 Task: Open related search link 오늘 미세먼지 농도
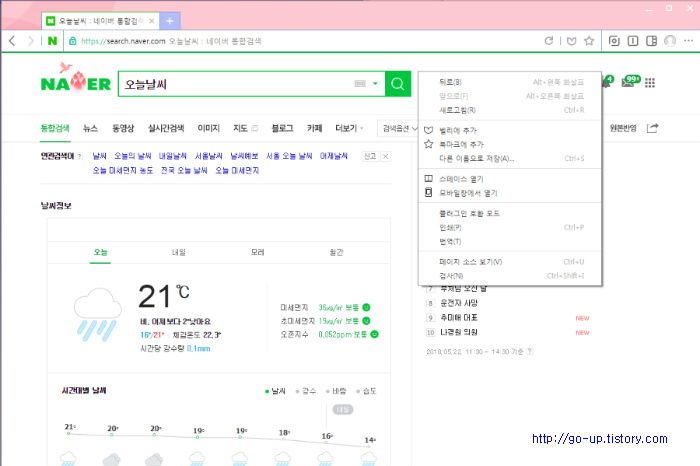123,170
